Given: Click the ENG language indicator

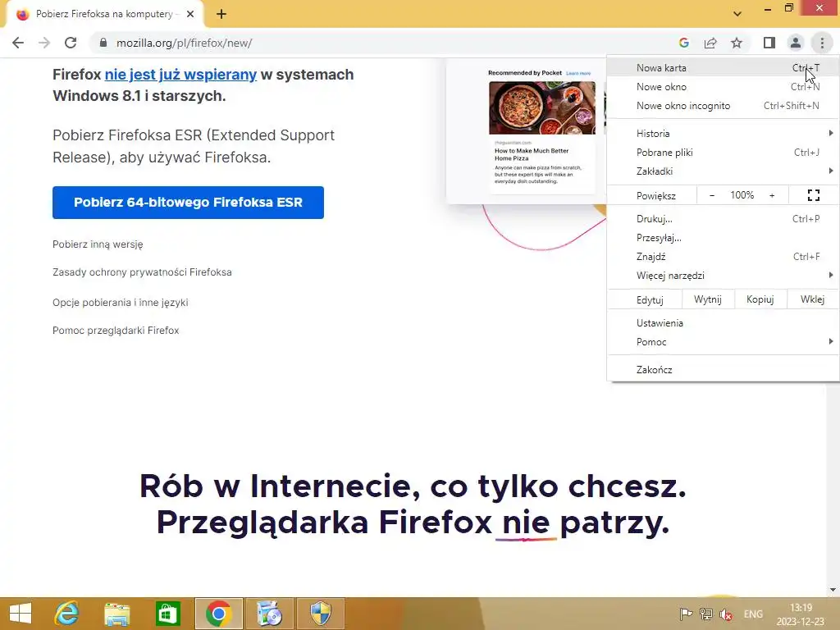Looking at the screenshot, I should pyautogui.click(x=753, y=614).
